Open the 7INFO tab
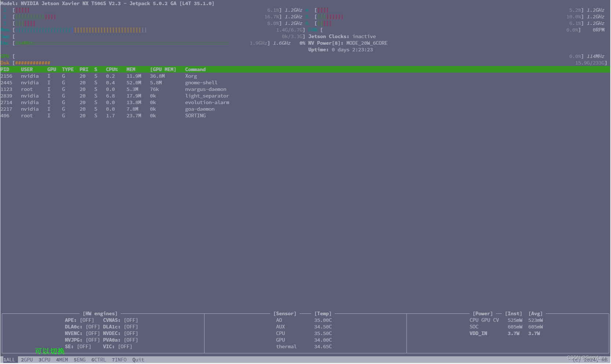611x364 pixels. tap(119, 360)
